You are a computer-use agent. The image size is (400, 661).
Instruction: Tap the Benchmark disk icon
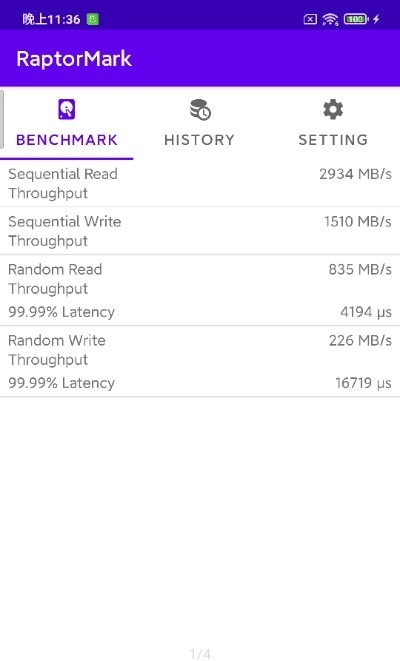coord(67,110)
